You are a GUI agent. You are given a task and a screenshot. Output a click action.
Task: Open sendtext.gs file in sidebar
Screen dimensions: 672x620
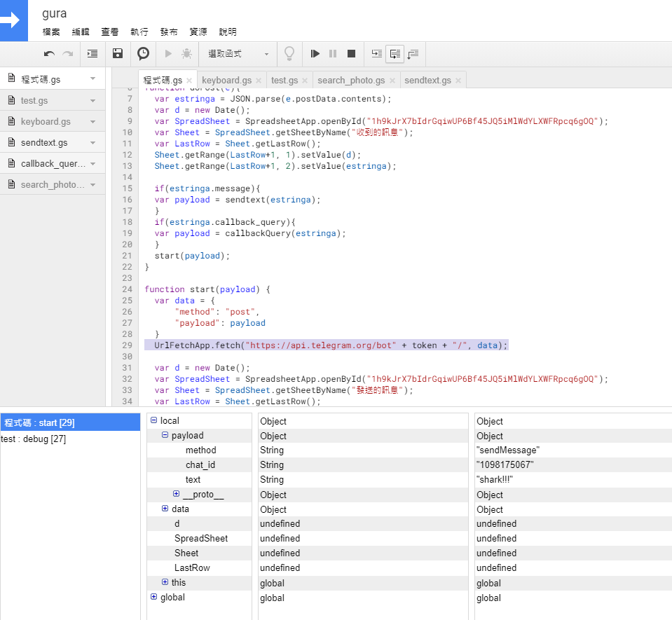pos(44,143)
